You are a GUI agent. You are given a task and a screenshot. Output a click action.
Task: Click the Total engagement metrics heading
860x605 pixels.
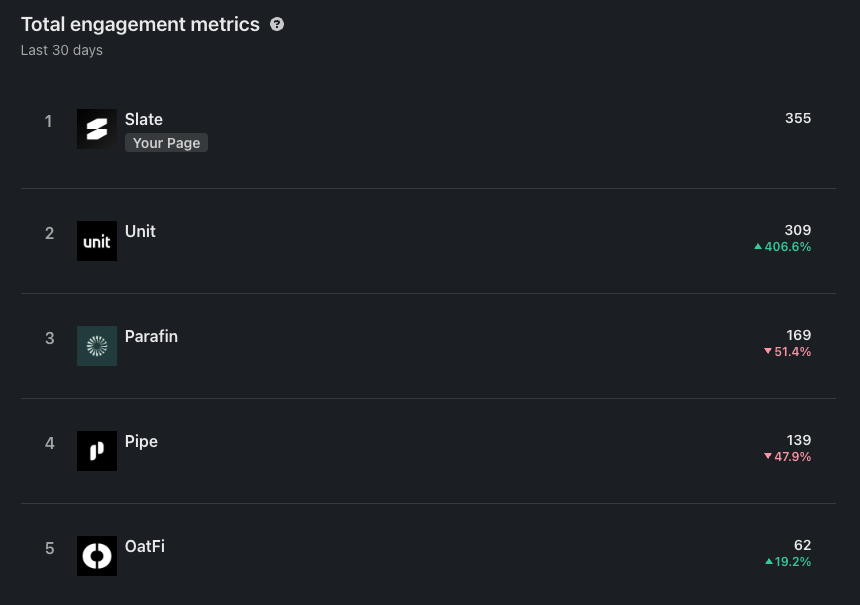point(140,25)
